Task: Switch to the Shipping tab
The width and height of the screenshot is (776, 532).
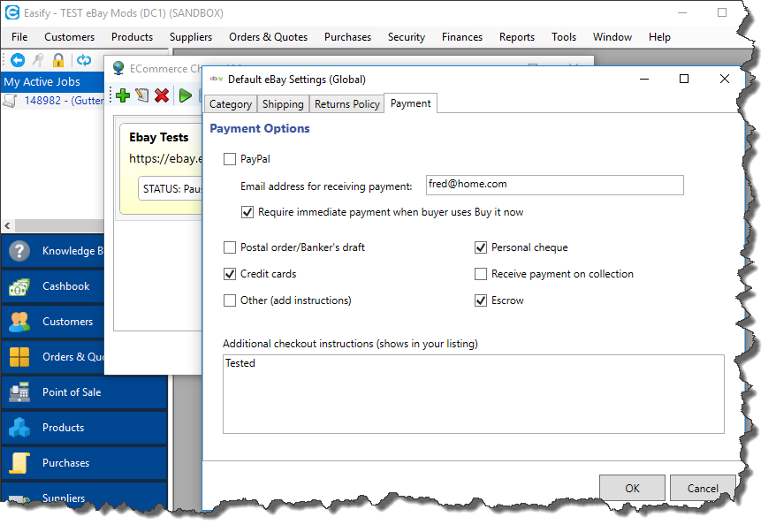Action: 283,104
